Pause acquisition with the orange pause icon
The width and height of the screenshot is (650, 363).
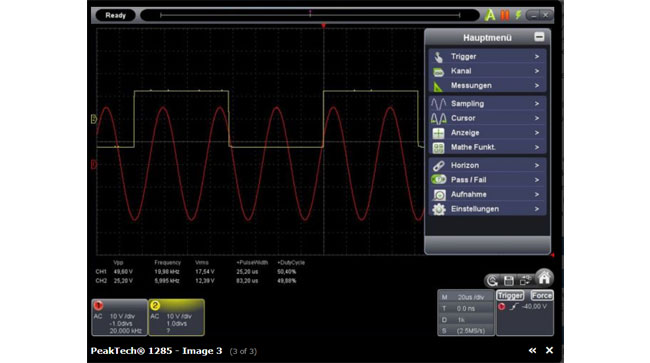click(504, 15)
